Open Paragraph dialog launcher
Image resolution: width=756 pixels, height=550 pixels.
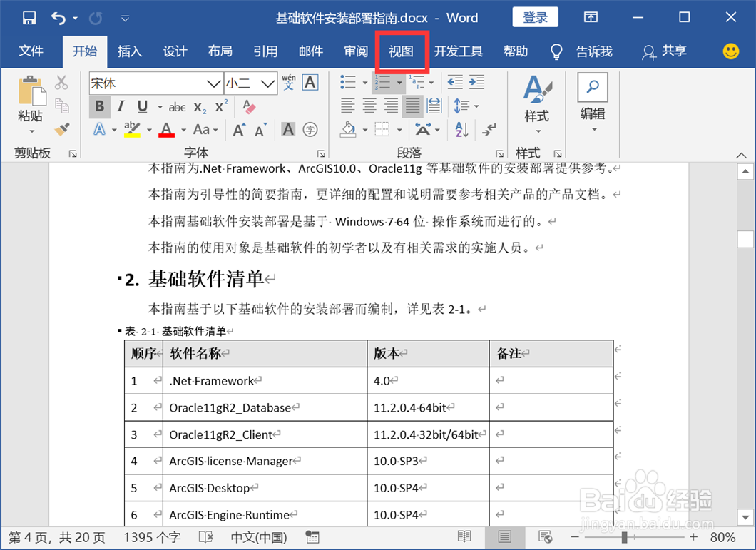499,153
